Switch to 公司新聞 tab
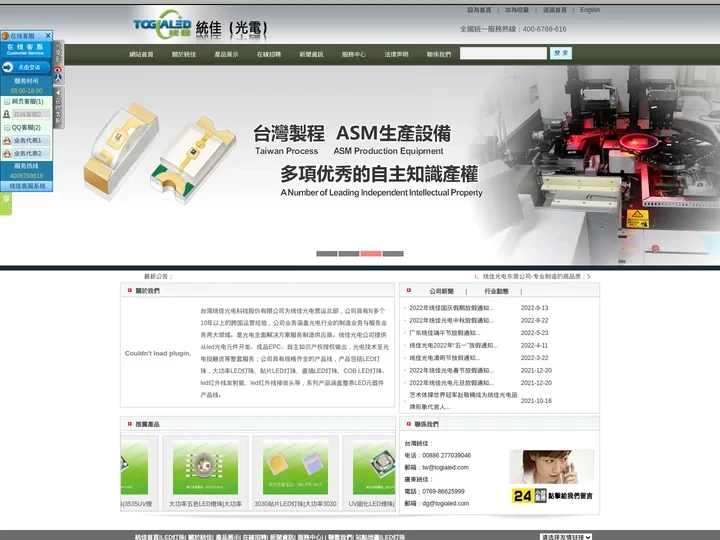This screenshot has width=720, height=540. [441, 291]
